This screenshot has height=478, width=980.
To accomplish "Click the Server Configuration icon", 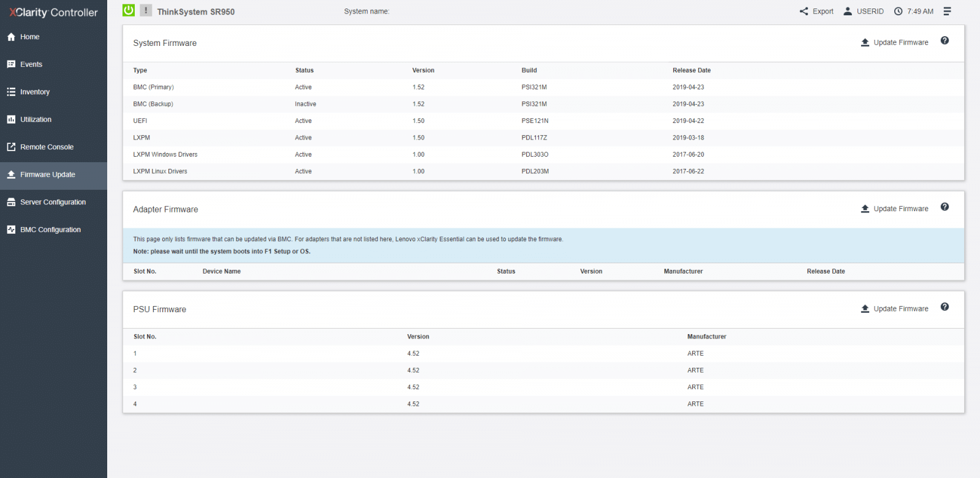I will [x=11, y=202].
